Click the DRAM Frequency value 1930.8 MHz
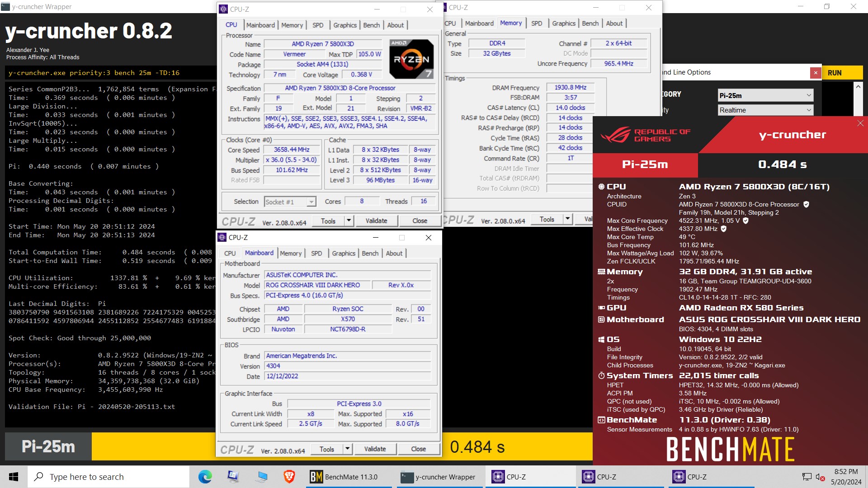The width and height of the screenshot is (868, 488). click(x=570, y=87)
